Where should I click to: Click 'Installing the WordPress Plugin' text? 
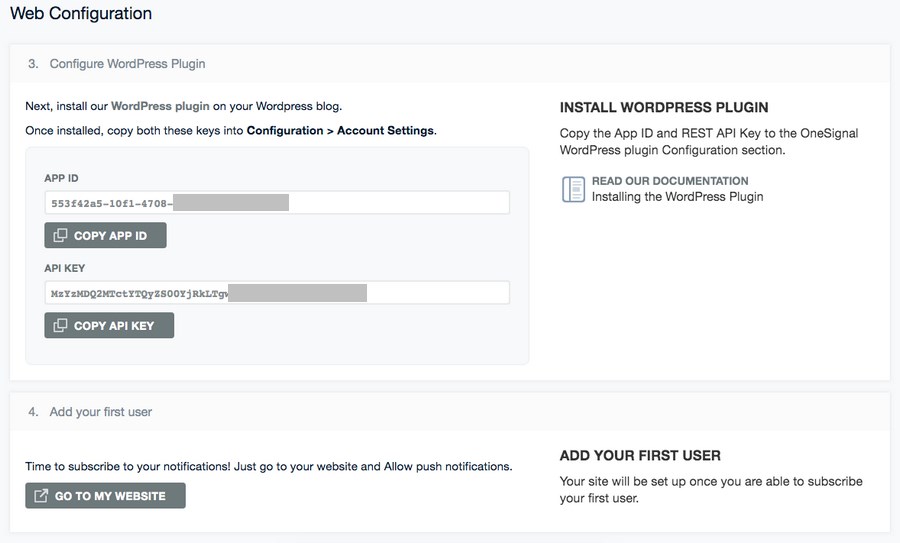click(x=677, y=197)
